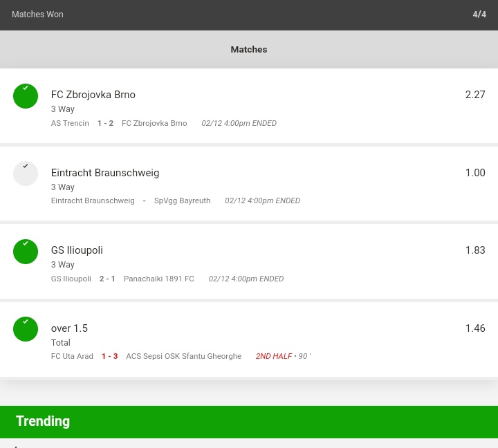Click green check icon for GS Ilioupoli
Viewport: 498px width, 448px height.
pyautogui.click(x=26, y=252)
